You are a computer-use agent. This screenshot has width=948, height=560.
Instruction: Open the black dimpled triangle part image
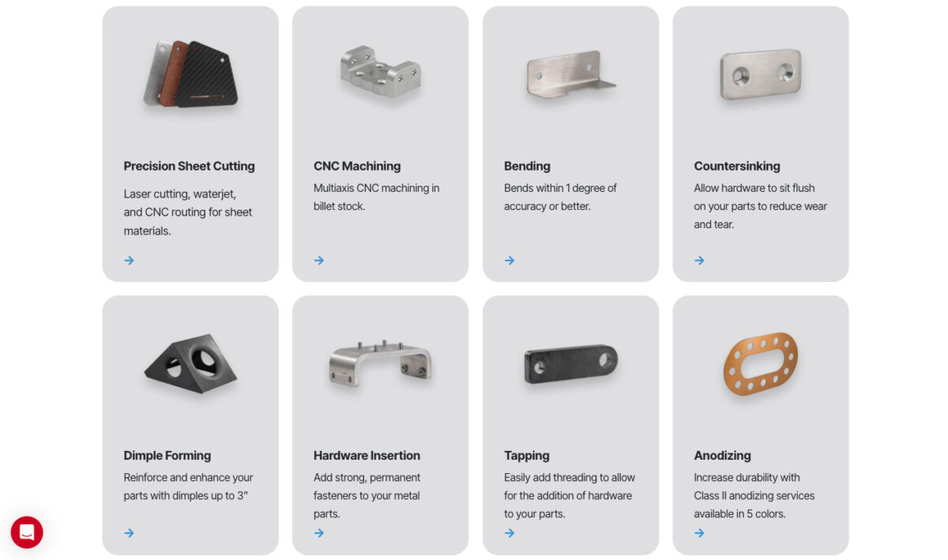[x=190, y=363]
